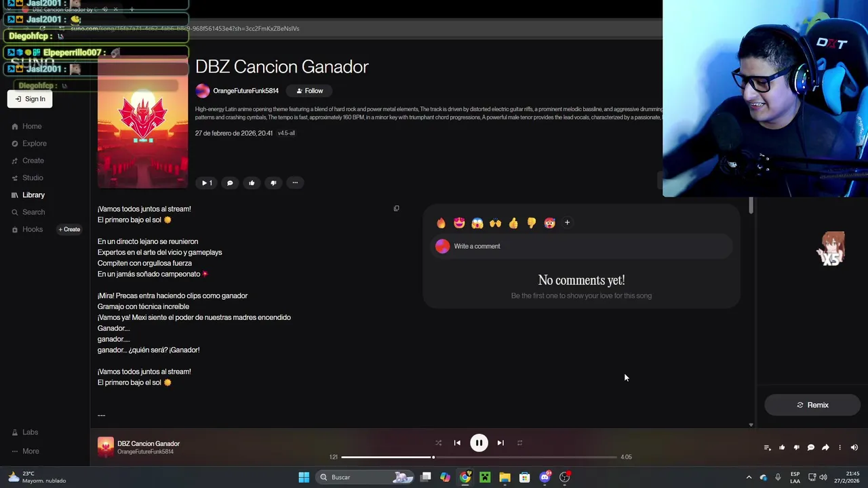Open weather widget showing 23°C

point(37,477)
